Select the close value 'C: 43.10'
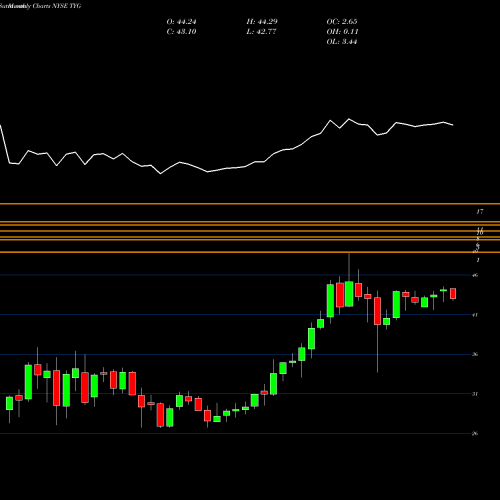 [x=181, y=32]
